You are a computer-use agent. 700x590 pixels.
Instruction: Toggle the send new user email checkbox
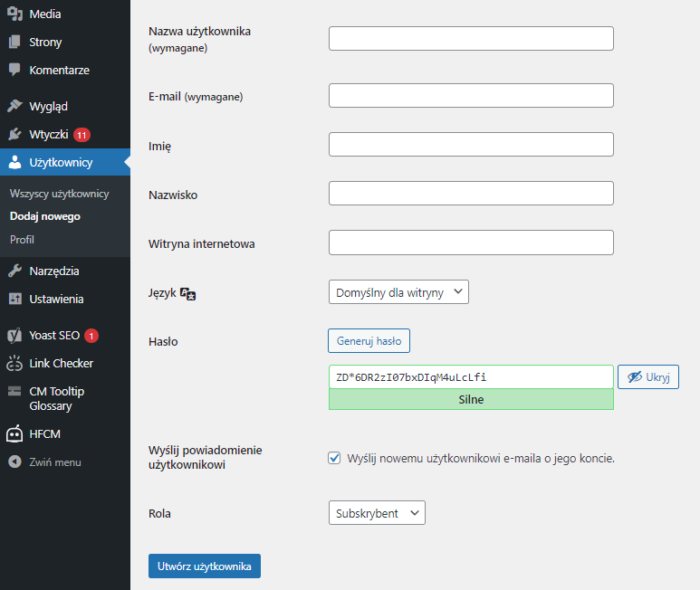(x=334, y=458)
